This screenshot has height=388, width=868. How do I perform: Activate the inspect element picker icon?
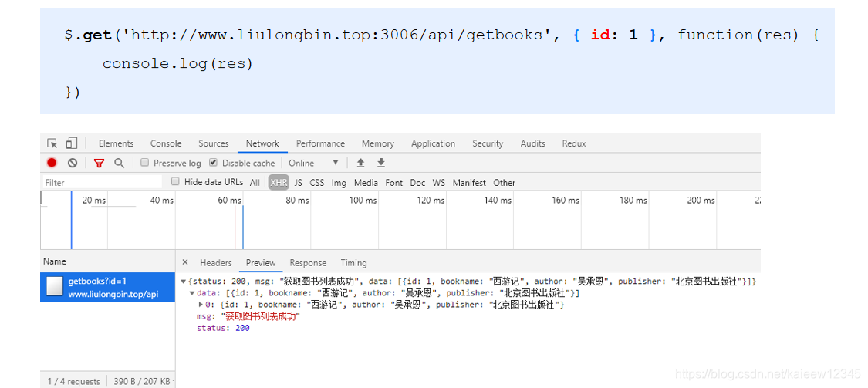coord(52,143)
